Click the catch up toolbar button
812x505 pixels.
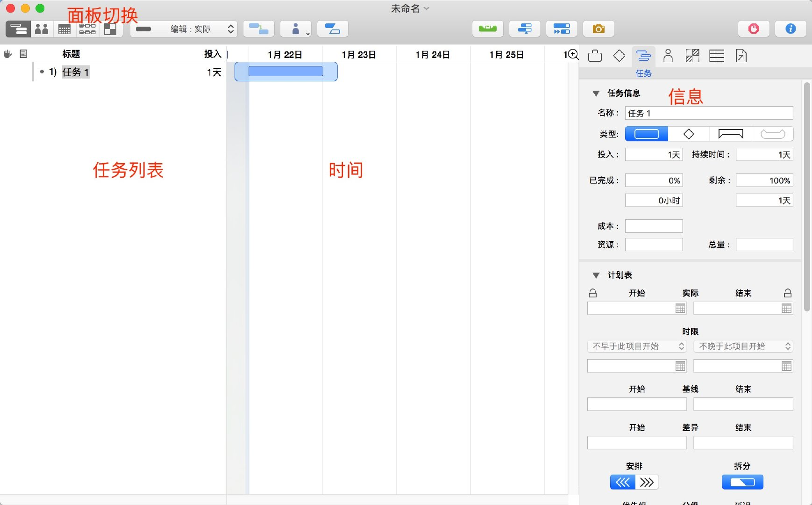(525, 29)
